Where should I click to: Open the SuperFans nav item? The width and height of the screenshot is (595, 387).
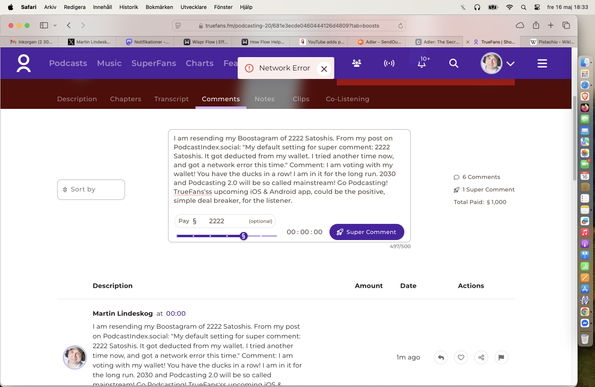click(154, 63)
